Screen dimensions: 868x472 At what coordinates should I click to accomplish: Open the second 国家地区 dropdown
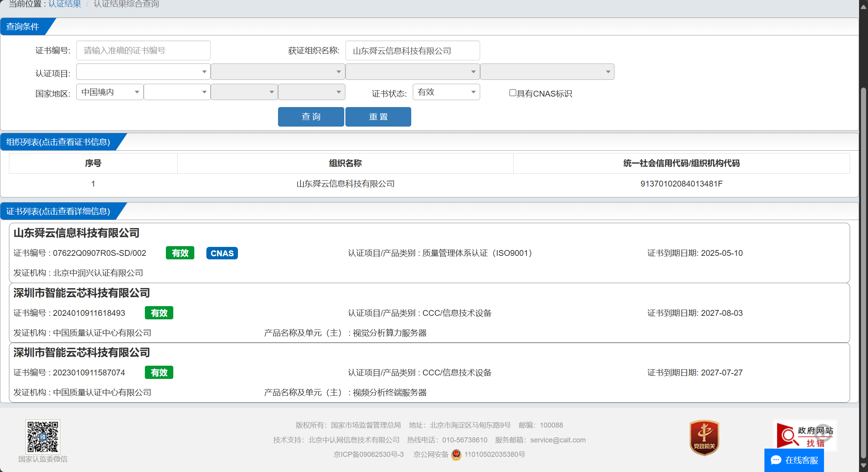pyautogui.click(x=177, y=92)
